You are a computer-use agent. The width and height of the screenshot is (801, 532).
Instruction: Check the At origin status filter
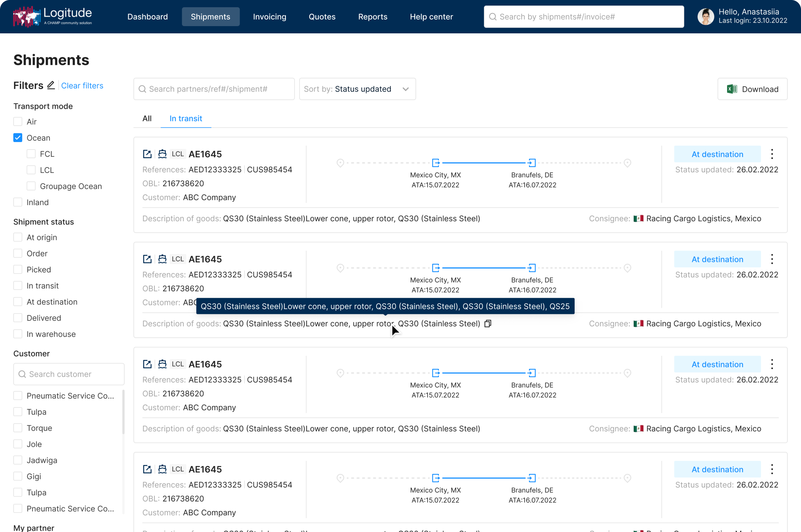pyautogui.click(x=18, y=237)
